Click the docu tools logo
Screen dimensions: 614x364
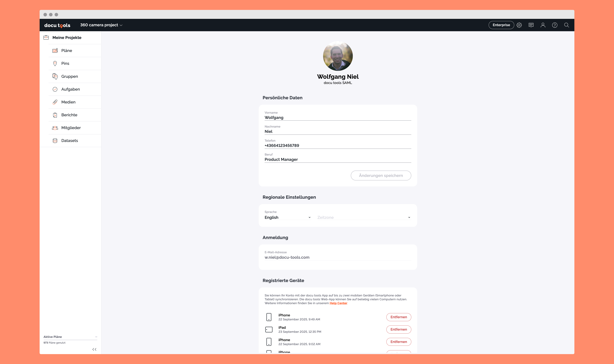(x=57, y=25)
